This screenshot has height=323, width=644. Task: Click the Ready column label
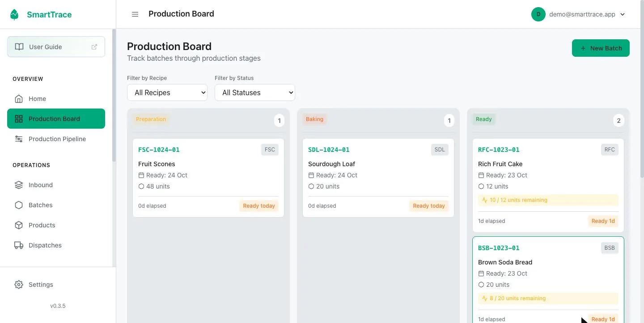(x=483, y=119)
